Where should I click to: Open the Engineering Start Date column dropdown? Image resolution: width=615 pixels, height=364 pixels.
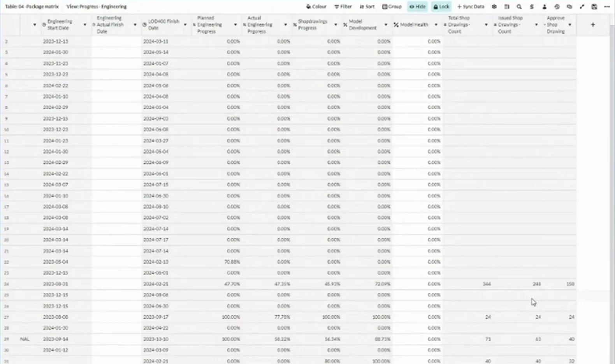pos(85,24)
